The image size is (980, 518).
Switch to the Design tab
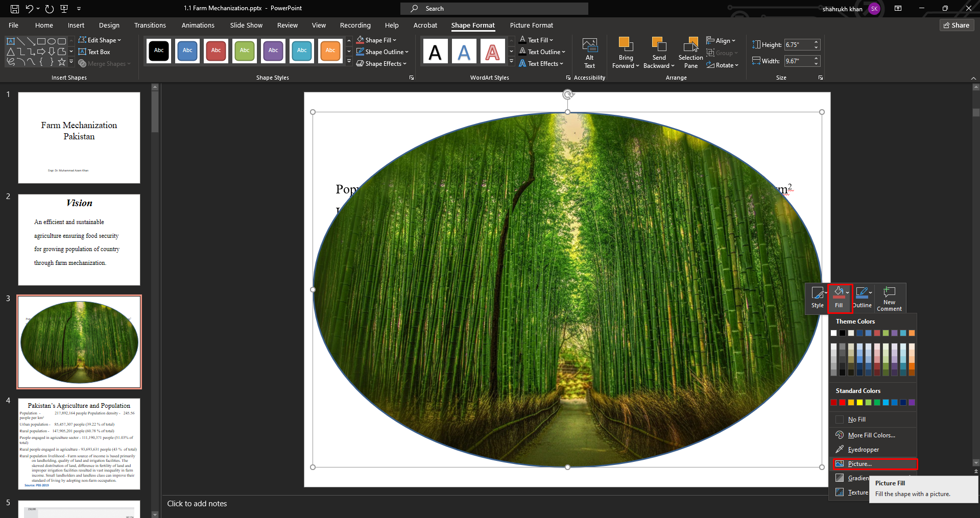(x=109, y=25)
